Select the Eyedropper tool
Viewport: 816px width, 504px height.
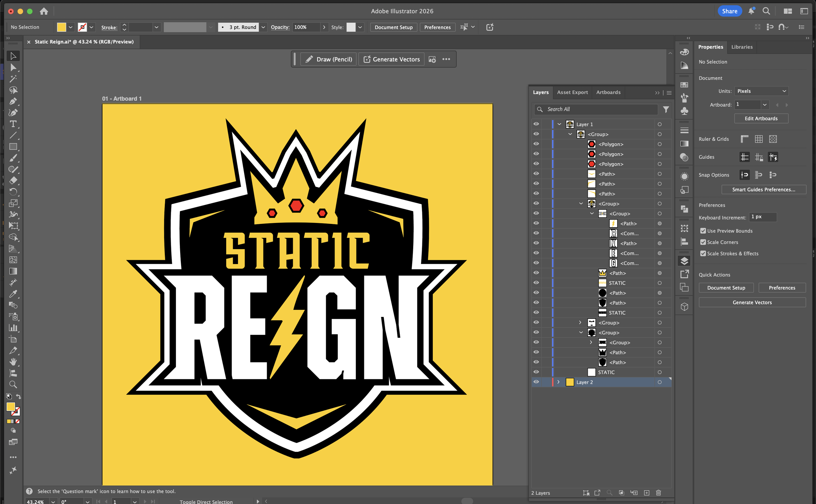(x=13, y=294)
